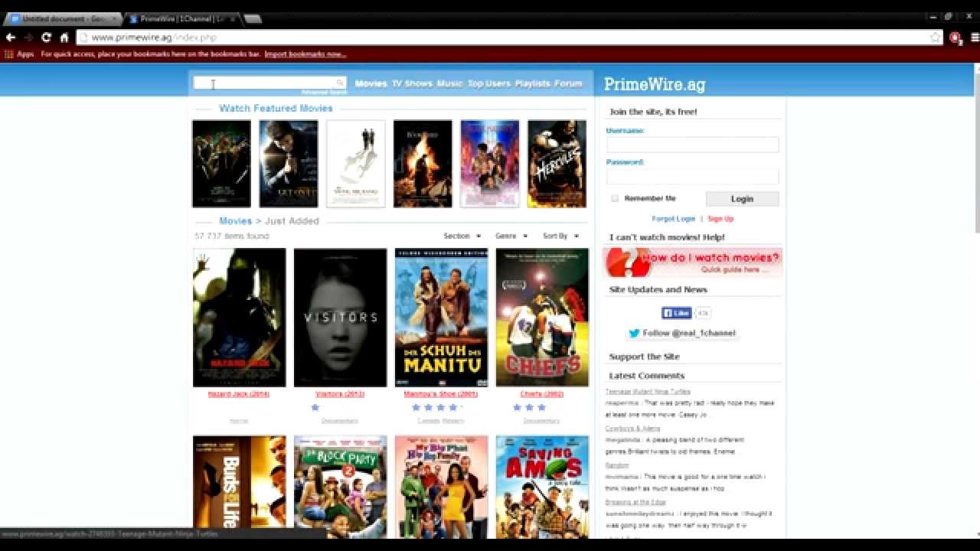Follow @real_1channel on Twitter
The height and width of the screenshot is (551, 980).
(682, 333)
